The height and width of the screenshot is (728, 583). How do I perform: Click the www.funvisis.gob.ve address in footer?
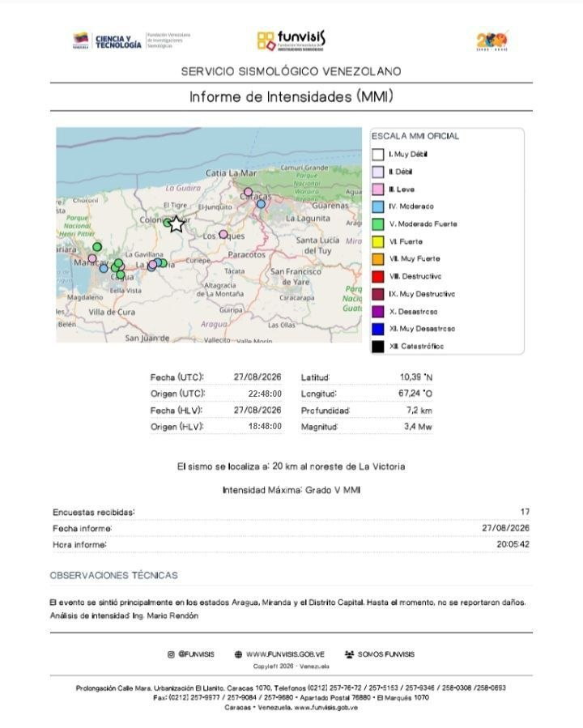point(326,708)
